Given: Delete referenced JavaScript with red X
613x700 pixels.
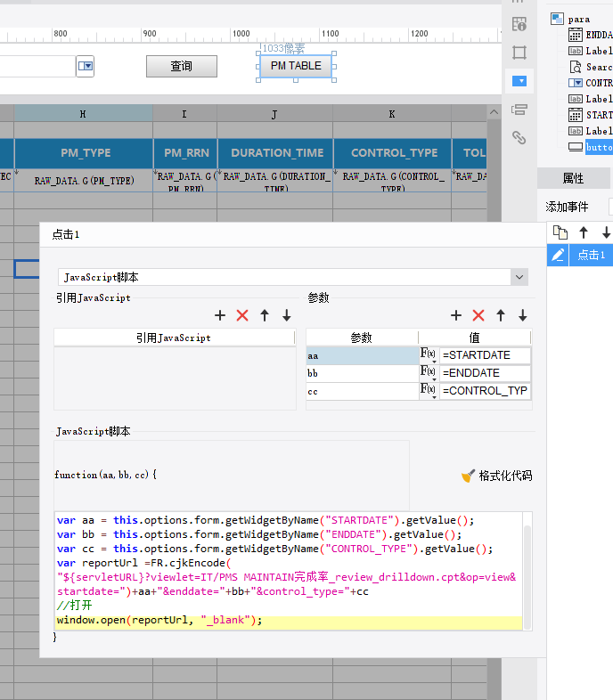Looking at the screenshot, I should click(x=242, y=315).
